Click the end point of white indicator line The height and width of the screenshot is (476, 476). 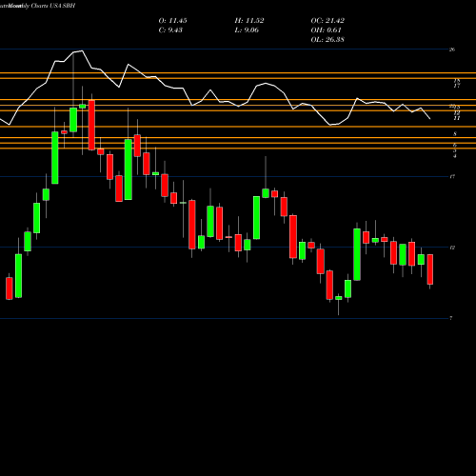pos(430,119)
